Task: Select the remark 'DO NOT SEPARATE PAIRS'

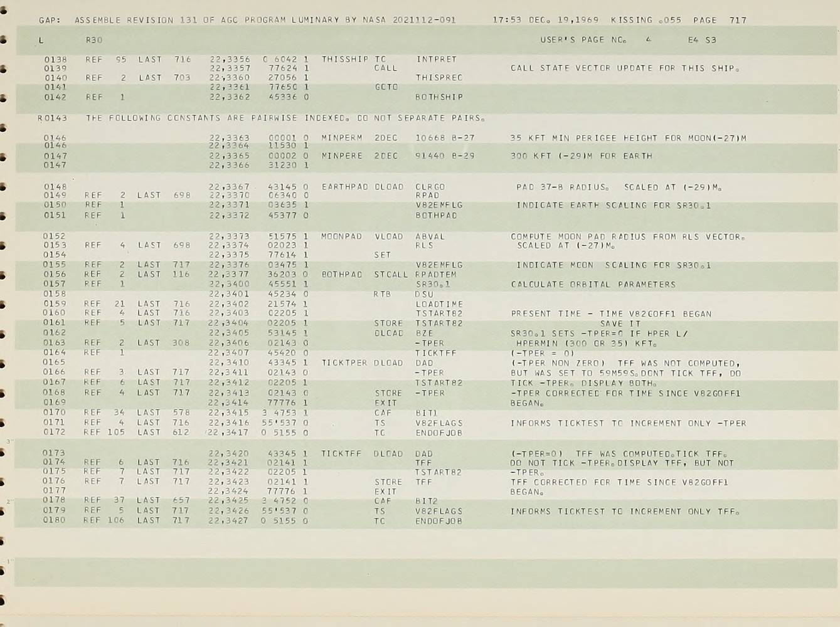Action: point(421,118)
